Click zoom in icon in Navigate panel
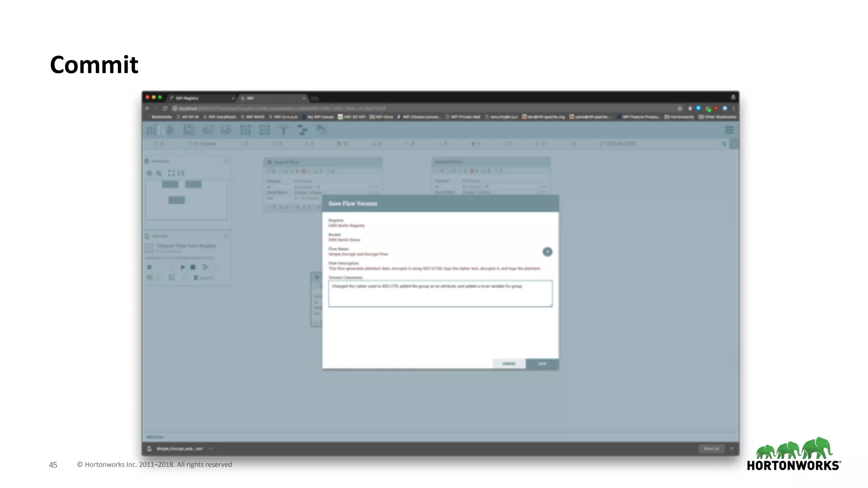This screenshot has height=488, width=868. (149, 173)
